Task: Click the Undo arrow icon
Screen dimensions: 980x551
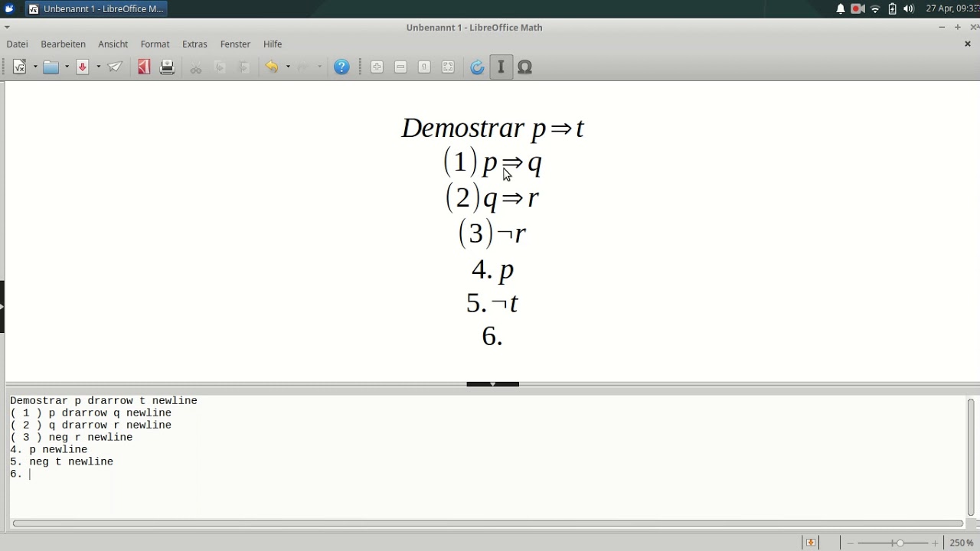Action: pos(272,67)
